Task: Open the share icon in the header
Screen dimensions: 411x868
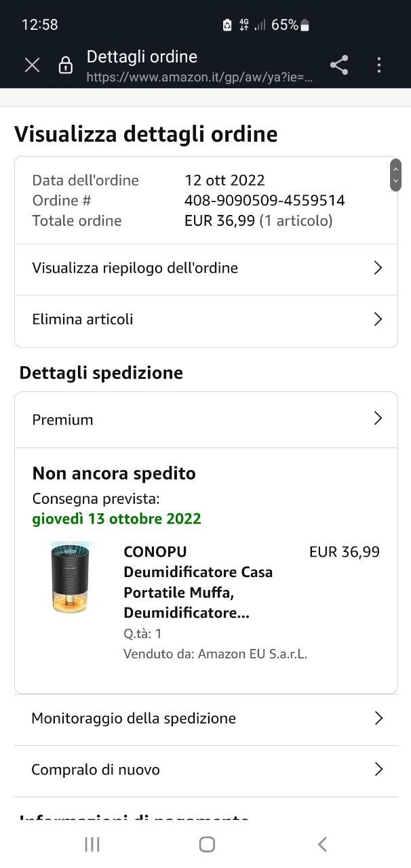Action: (x=339, y=65)
